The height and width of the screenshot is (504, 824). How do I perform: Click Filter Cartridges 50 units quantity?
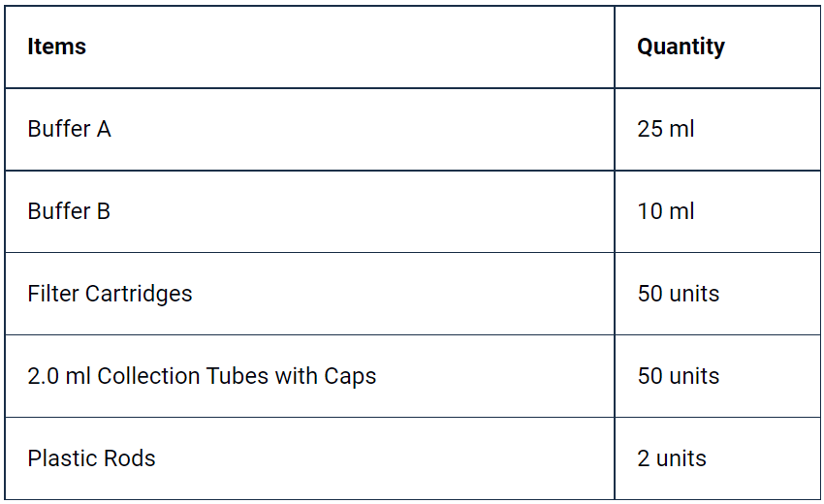(717, 294)
